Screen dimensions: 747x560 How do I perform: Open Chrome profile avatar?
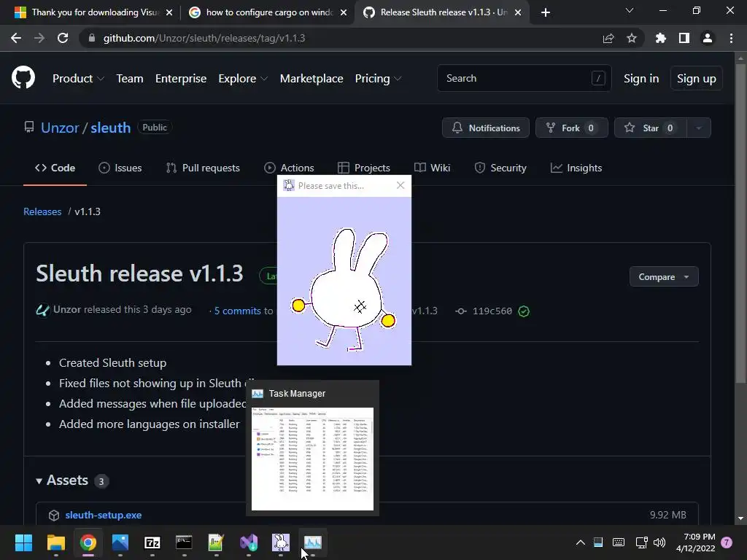point(708,38)
